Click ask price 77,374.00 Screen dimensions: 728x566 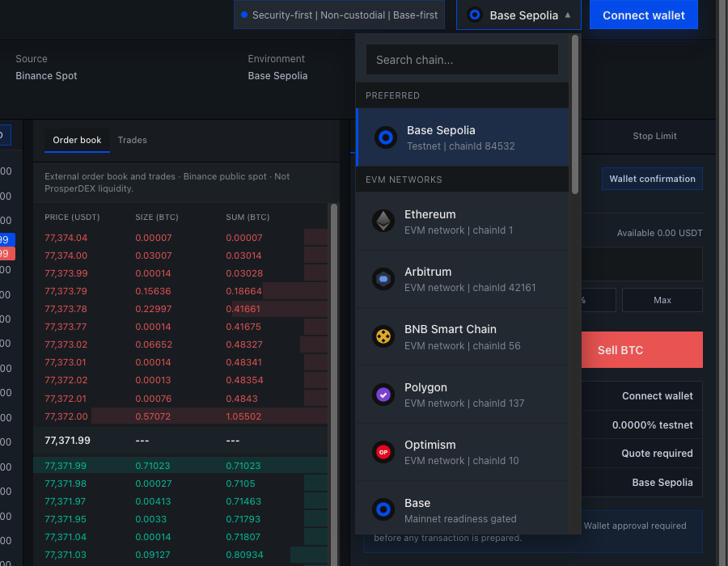tap(66, 256)
